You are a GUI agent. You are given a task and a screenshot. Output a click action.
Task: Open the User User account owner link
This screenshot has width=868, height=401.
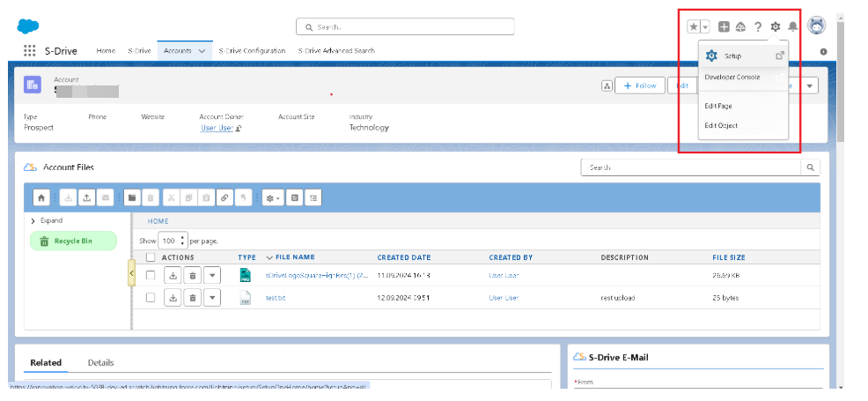coord(217,128)
